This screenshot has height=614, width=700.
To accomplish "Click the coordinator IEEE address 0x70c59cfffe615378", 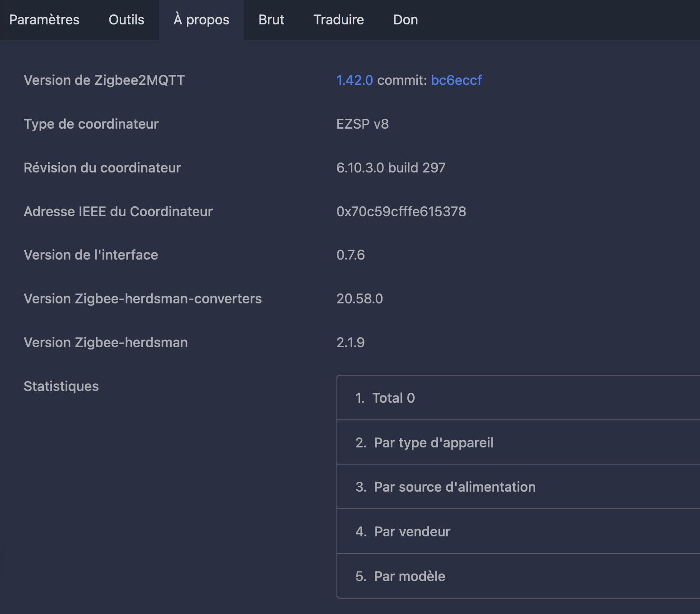I will (401, 211).
